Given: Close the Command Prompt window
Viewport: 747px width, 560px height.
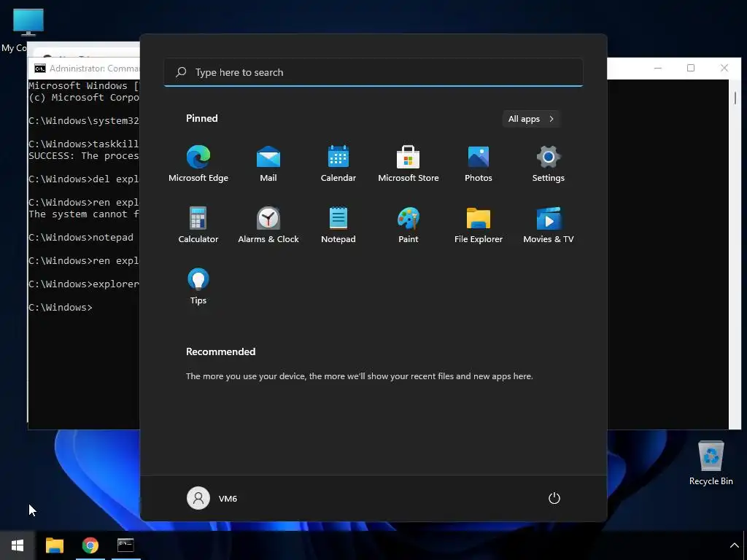Looking at the screenshot, I should pos(724,68).
